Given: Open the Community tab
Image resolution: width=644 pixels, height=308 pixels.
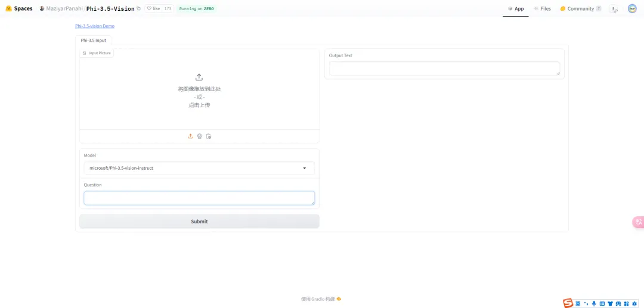Looking at the screenshot, I should pos(581,8).
